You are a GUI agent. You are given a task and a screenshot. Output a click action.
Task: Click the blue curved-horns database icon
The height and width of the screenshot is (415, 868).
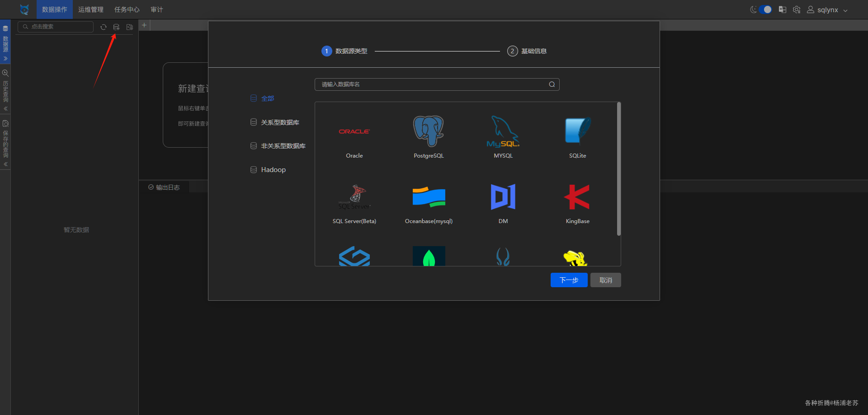[503, 256]
